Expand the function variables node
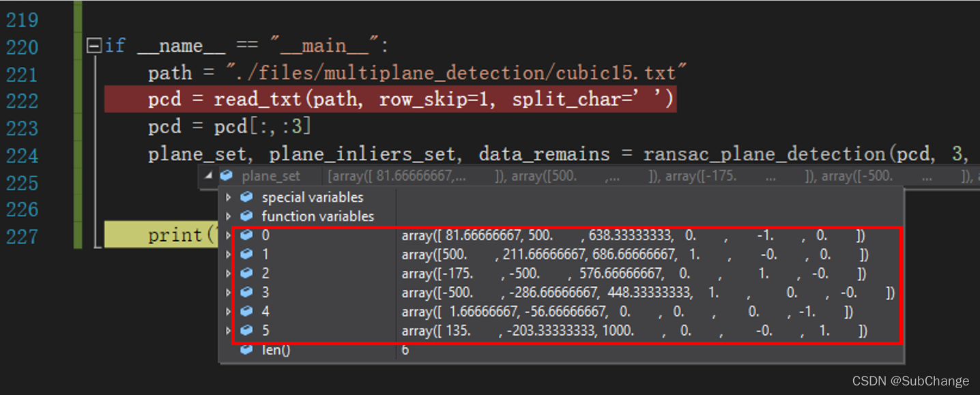The width and height of the screenshot is (980, 395). [x=229, y=216]
